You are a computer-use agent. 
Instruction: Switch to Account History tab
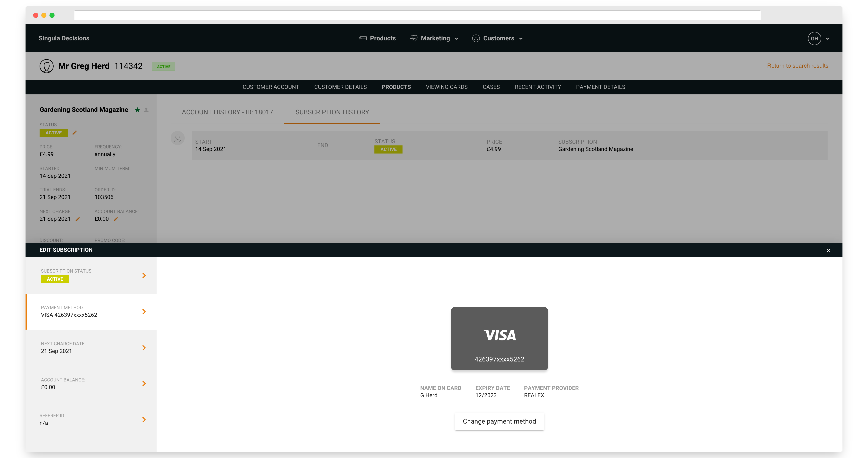tap(227, 112)
